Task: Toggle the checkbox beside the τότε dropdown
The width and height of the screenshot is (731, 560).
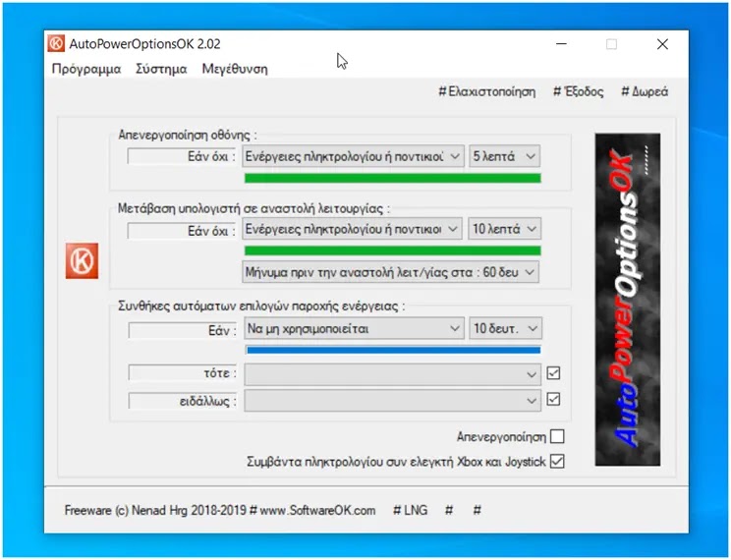Action: (553, 373)
